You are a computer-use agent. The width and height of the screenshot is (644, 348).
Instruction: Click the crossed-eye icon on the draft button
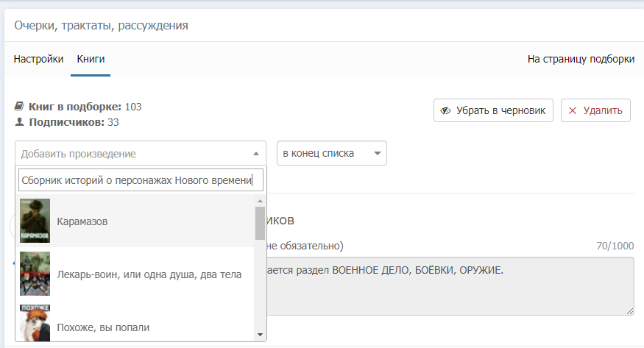[445, 111]
